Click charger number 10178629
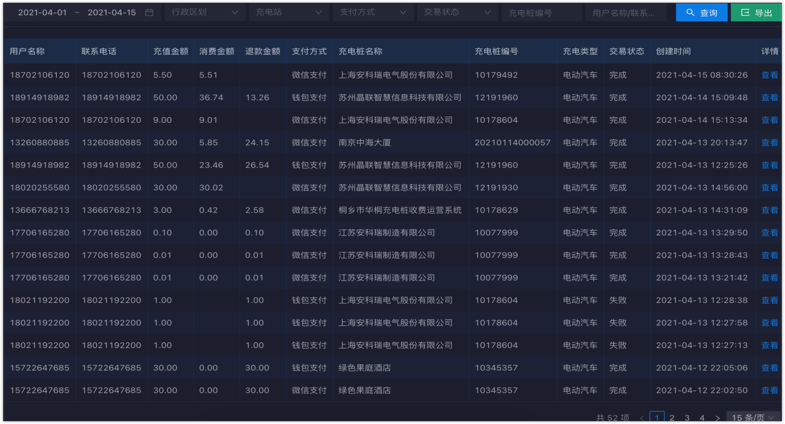785x424 pixels. pos(496,210)
